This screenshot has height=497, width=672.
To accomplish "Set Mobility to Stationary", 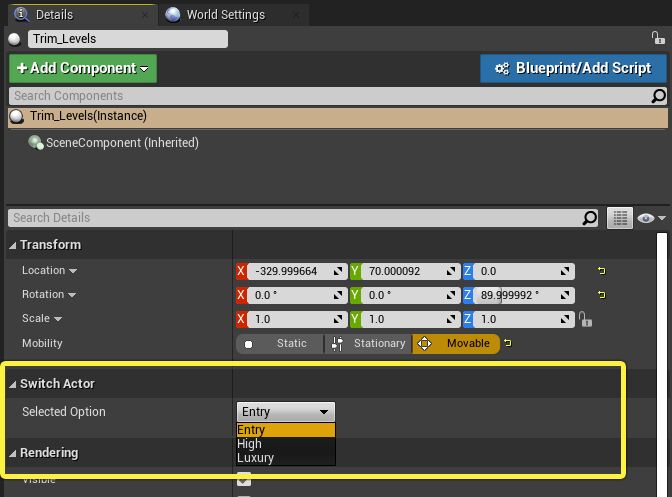I will pos(368,344).
